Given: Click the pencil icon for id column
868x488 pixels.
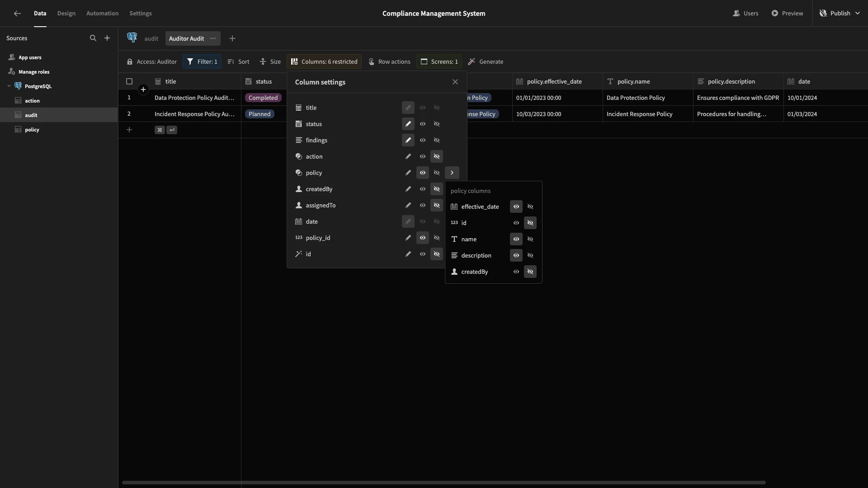Looking at the screenshot, I should [x=408, y=254].
